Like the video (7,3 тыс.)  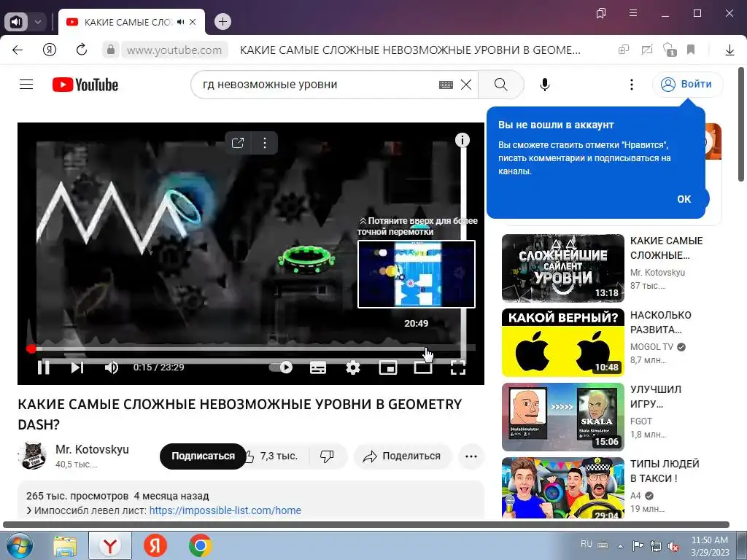(x=274, y=456)
